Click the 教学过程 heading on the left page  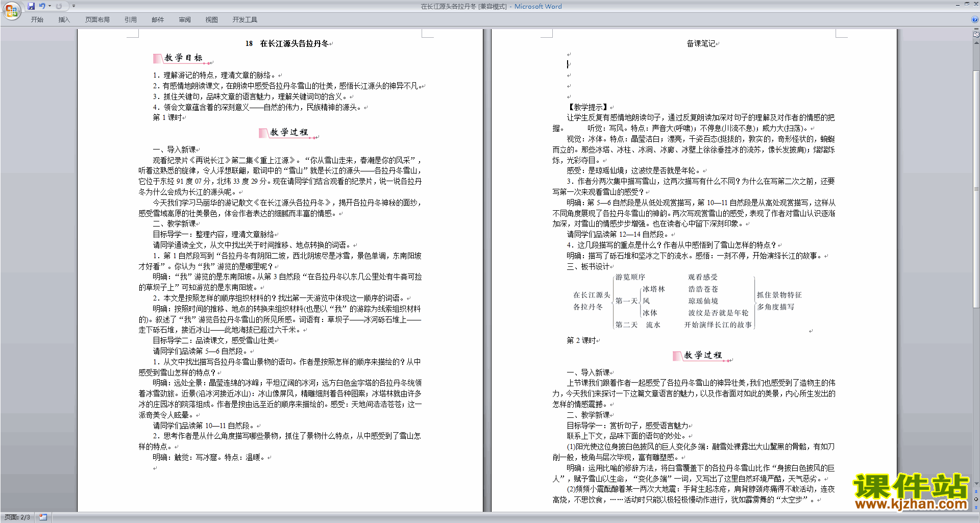[288, 133]
